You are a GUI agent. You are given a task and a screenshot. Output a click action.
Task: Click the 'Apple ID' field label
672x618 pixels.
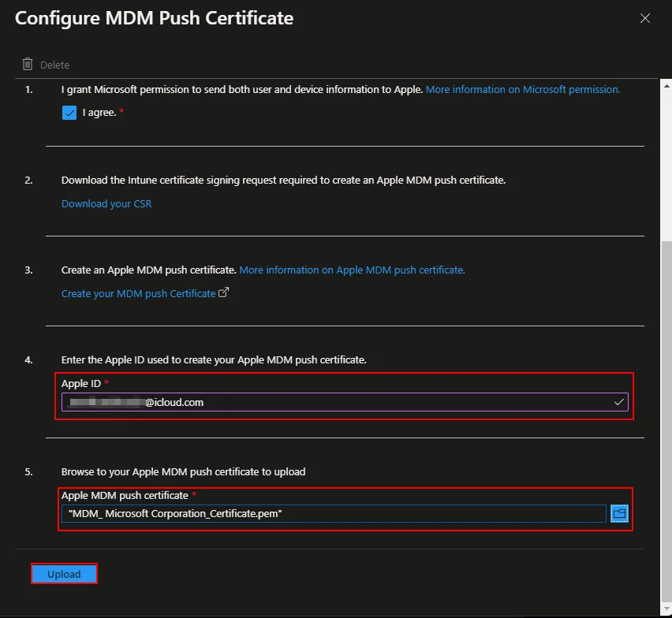[80, 383]
